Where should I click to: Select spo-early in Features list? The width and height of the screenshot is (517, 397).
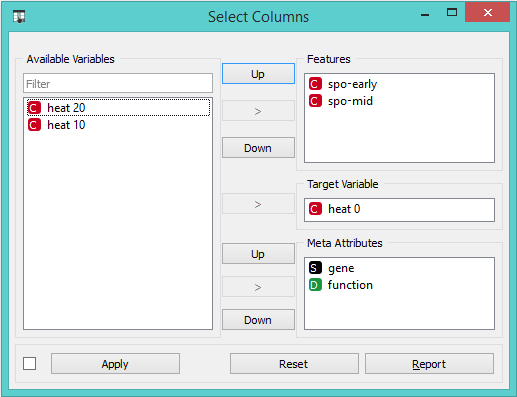point(399,84)
